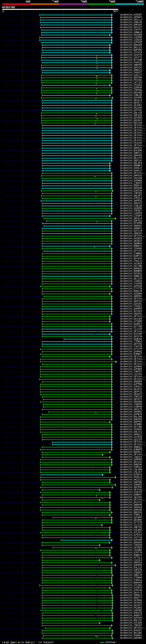Image resolution: width=146 pixels, height=644 pixels.
Task: Select hit label UniRef100_Q9SXS0
Action: [131, 67]
